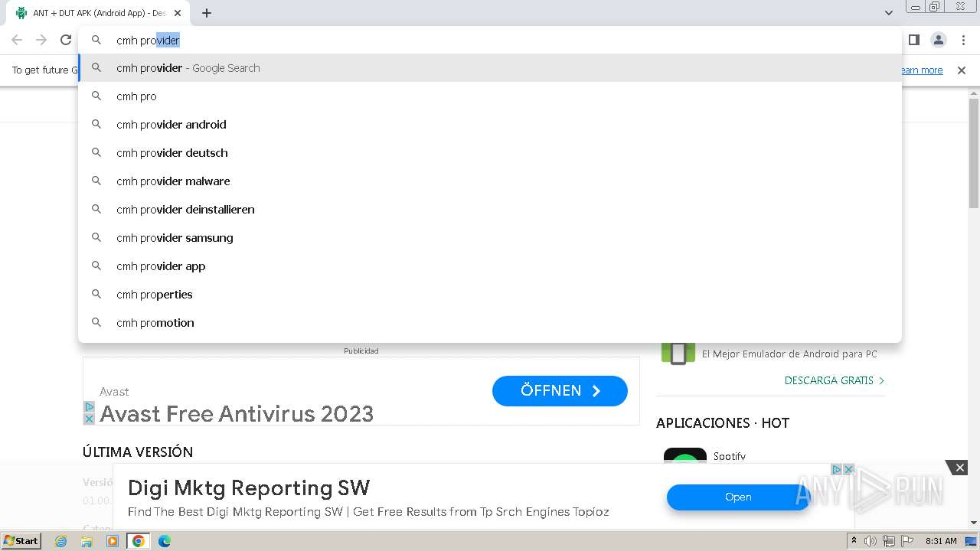The width and height of the screenshot is (980, 551).
Task: Click the bottom ad AdChoices info icon
Action: click(837, 469)
